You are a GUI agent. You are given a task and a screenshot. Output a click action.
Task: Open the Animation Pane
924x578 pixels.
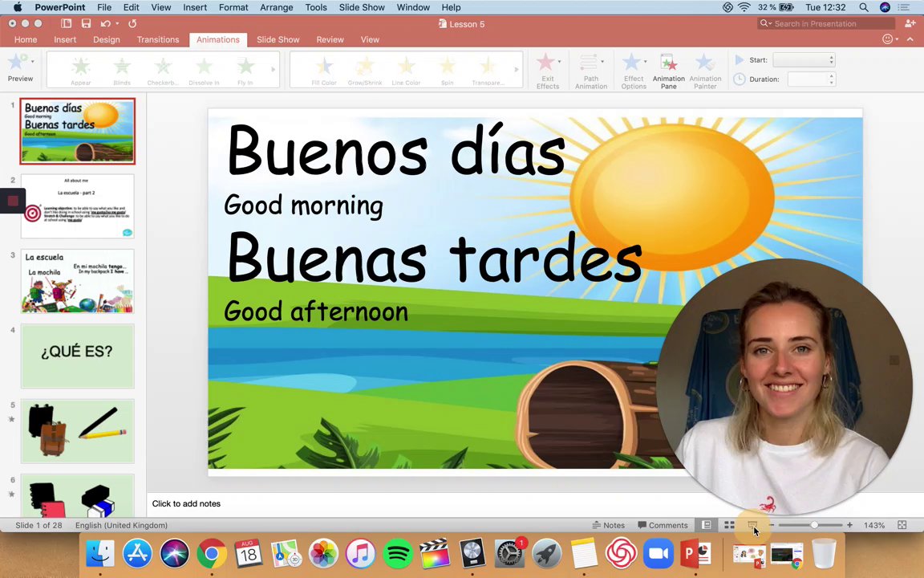[669, 71]
